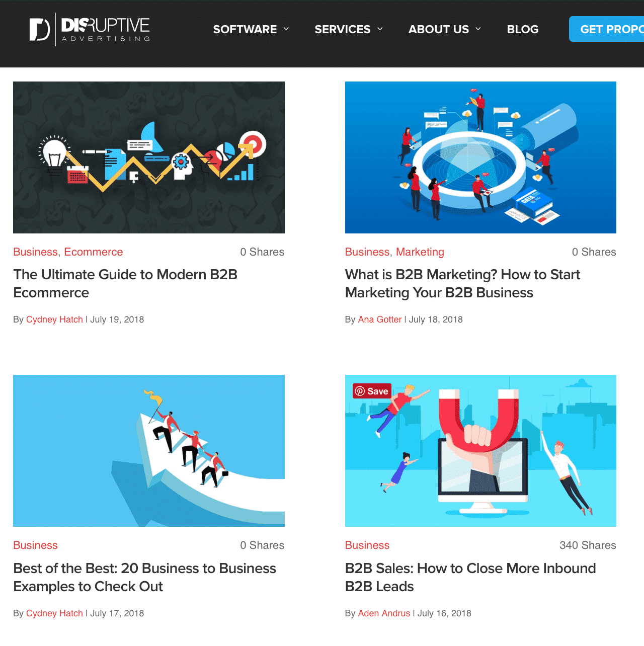Click the Pinterest Save button on magnet image
Screen dimensions: 644x646
pyautogui.click(x=372, y=391)
